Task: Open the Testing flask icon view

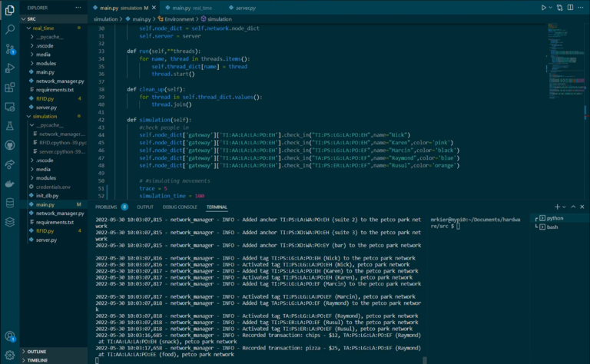Action: tap(10, 125)
